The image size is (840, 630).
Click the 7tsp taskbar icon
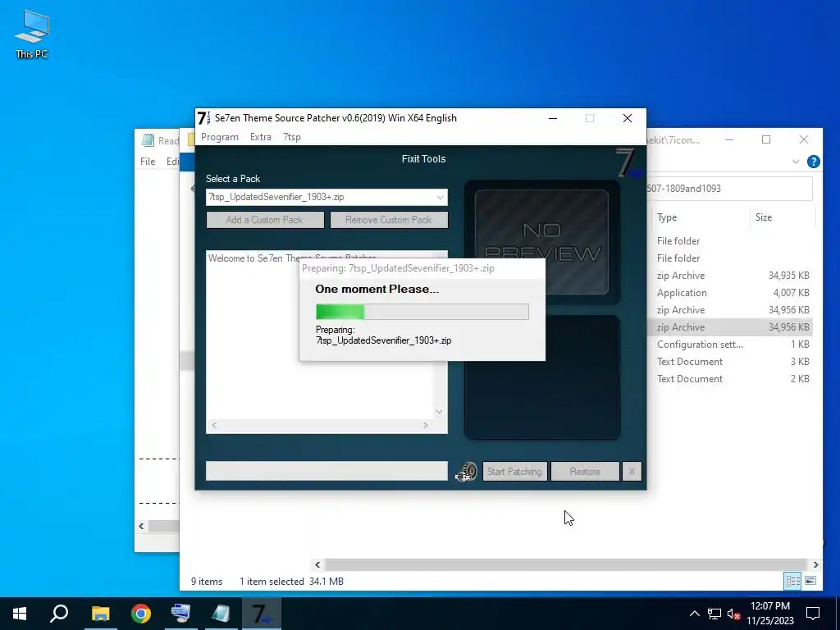point(262,614)
